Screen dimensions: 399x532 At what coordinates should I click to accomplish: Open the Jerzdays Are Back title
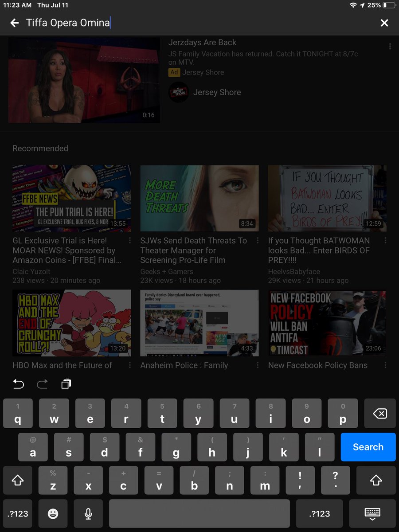click(x=202, y=43)
